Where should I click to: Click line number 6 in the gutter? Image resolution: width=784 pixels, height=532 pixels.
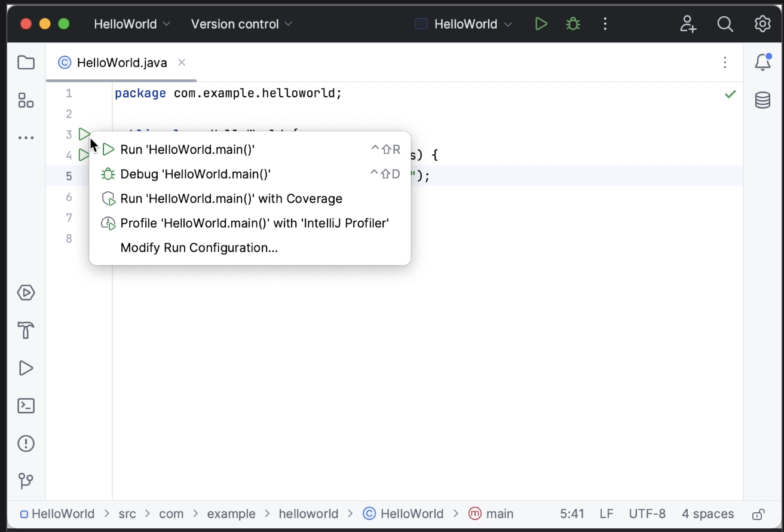click(x=69, y=197)
